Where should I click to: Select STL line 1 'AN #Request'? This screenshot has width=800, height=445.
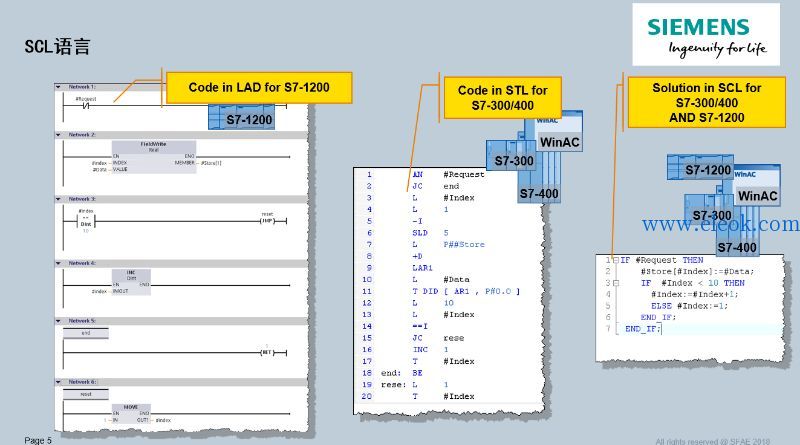(449, 175)
